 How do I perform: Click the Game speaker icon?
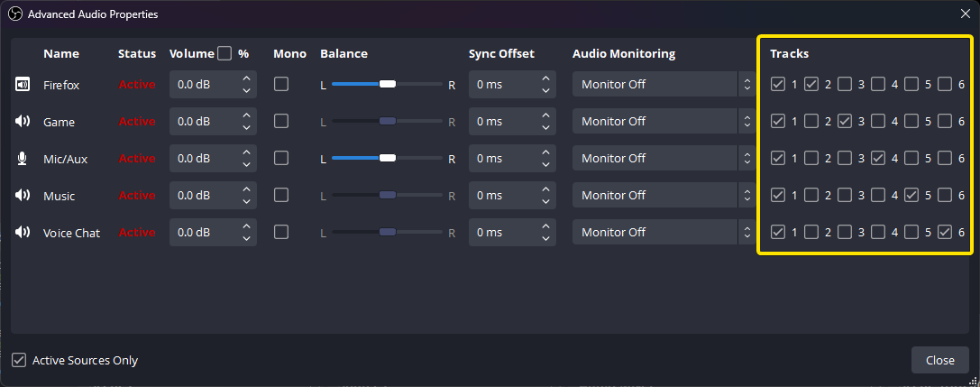pos(23,122)
